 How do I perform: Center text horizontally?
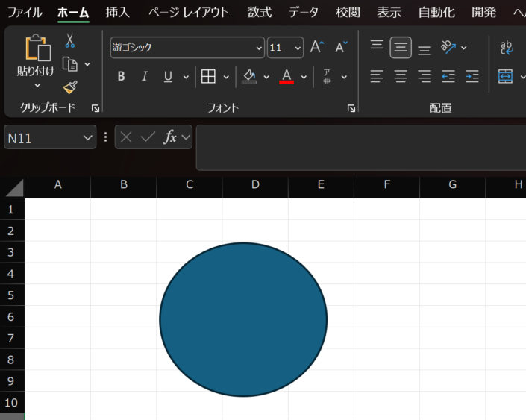[401, 76]
